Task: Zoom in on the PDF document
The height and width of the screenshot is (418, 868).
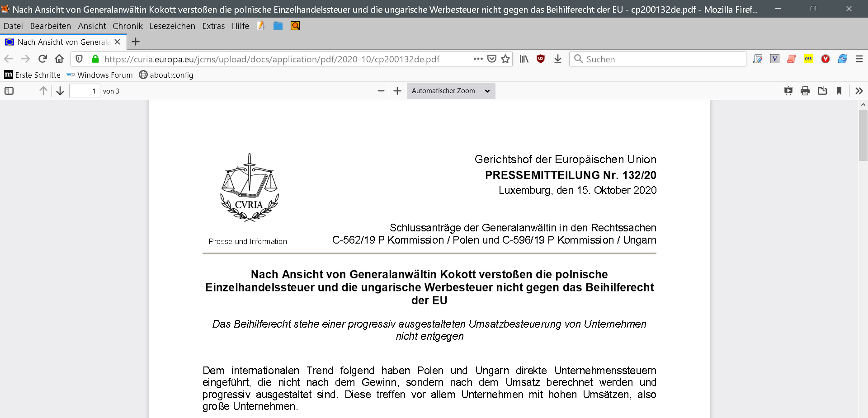Action: click(x=397, y=91)
